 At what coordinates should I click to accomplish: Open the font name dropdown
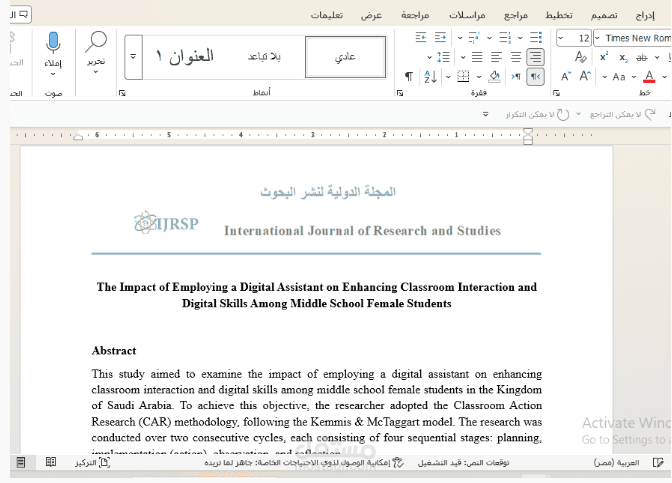coord(597,38)
